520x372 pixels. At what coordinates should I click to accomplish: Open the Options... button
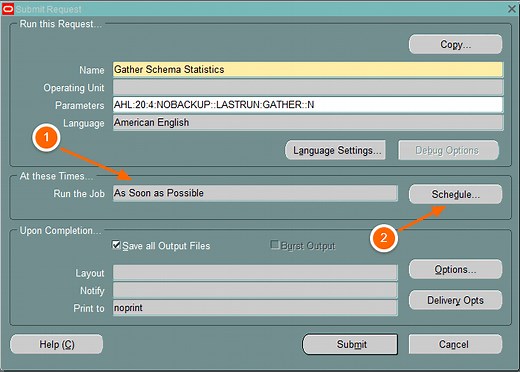tap(455, 269)
